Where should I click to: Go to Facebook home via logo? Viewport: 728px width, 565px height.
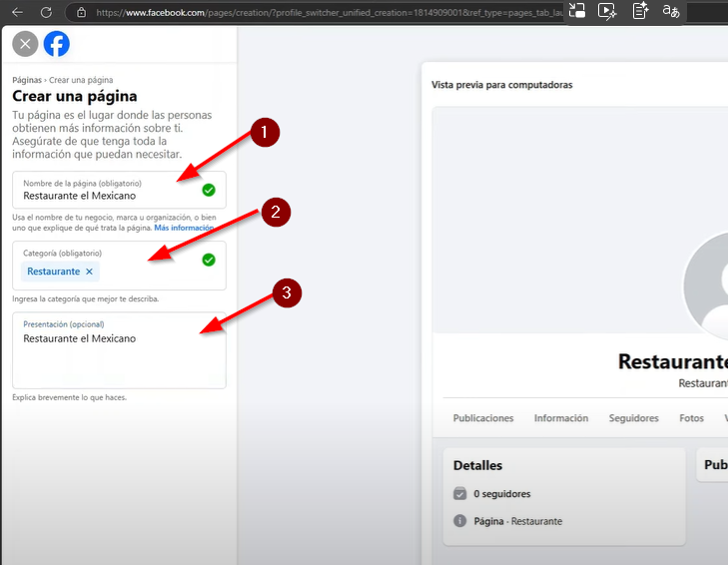coord(57,44)
